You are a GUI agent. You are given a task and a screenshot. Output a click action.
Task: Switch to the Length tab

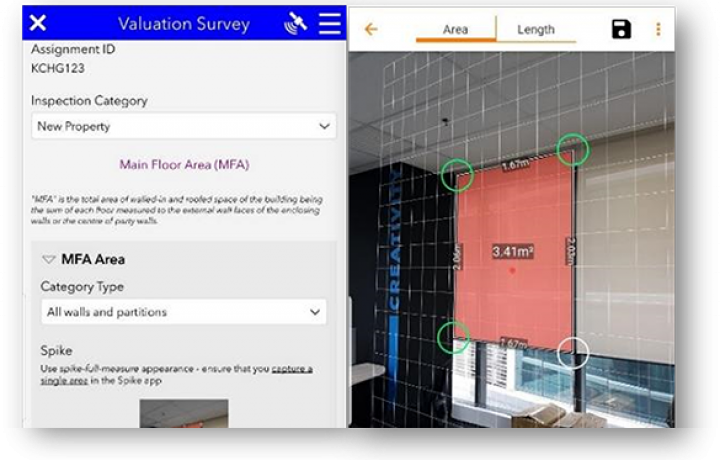tap(535, 30)
